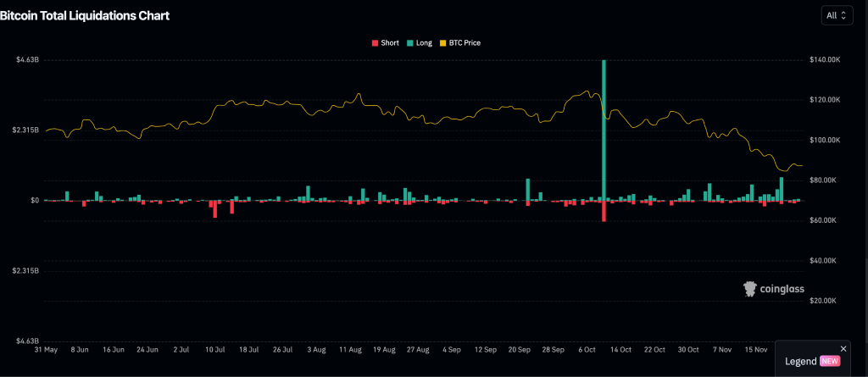Click the large red bar near 10 Jul
868x377 pixels.
pyautogui.click(x=214, y=209)
